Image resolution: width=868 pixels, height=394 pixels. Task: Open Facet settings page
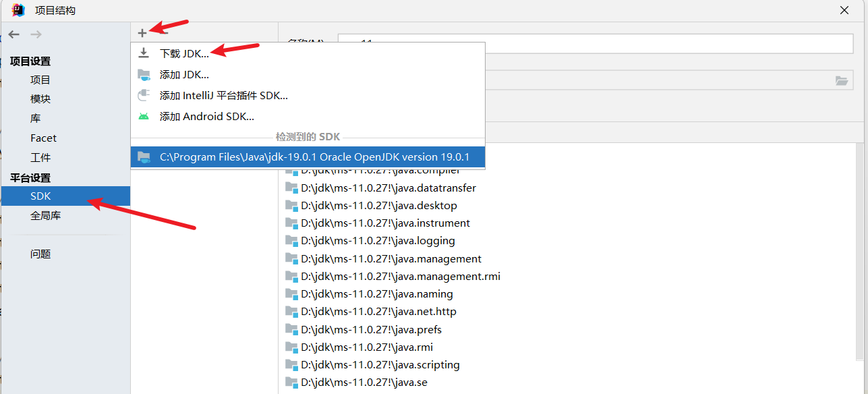(43, 138)
